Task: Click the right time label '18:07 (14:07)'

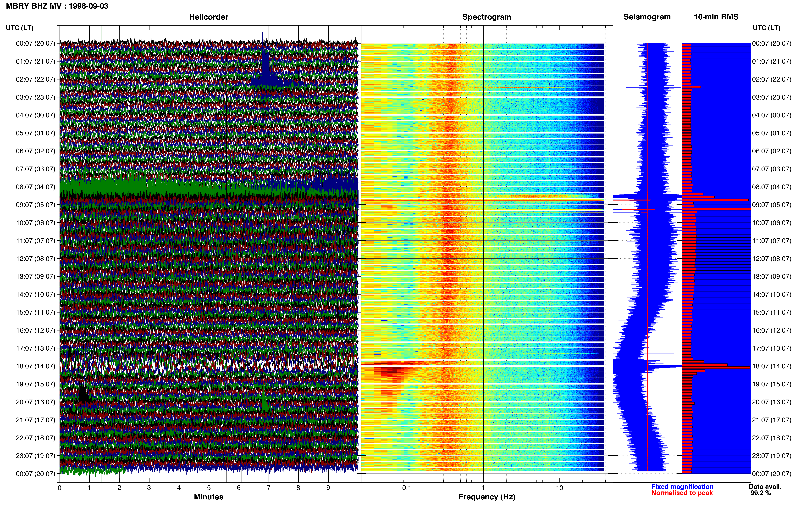Action: 772,366
